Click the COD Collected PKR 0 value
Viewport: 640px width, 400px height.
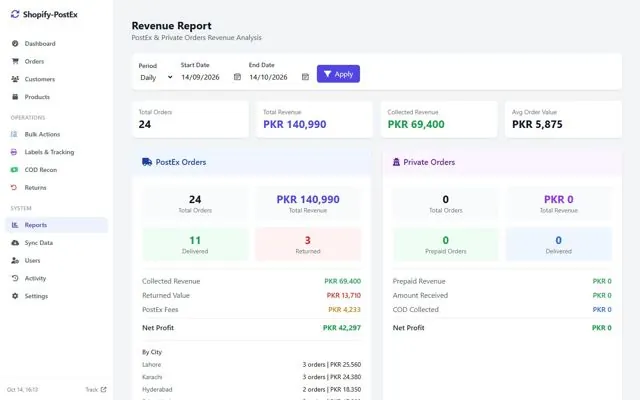point(602,309)
